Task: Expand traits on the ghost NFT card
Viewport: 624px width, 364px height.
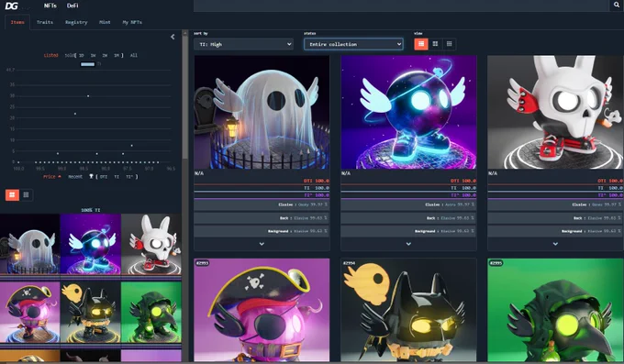Action: pos(262,244)
